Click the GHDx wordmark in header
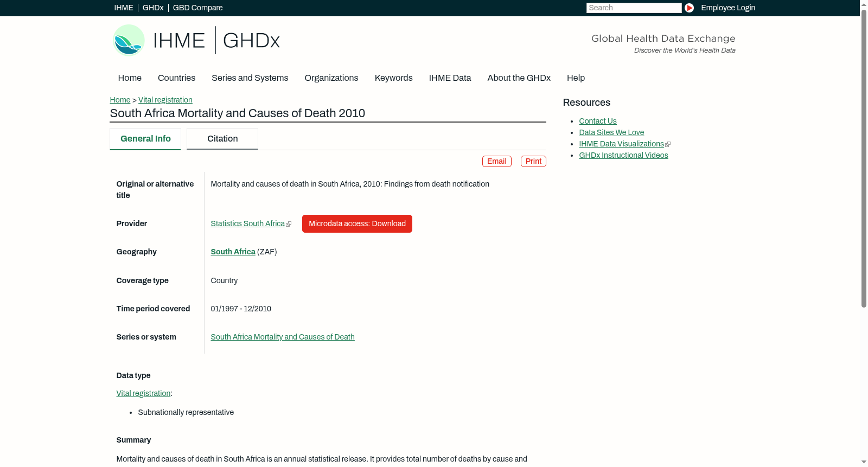Viewport: 868px width, 467px height. (251, 41)
